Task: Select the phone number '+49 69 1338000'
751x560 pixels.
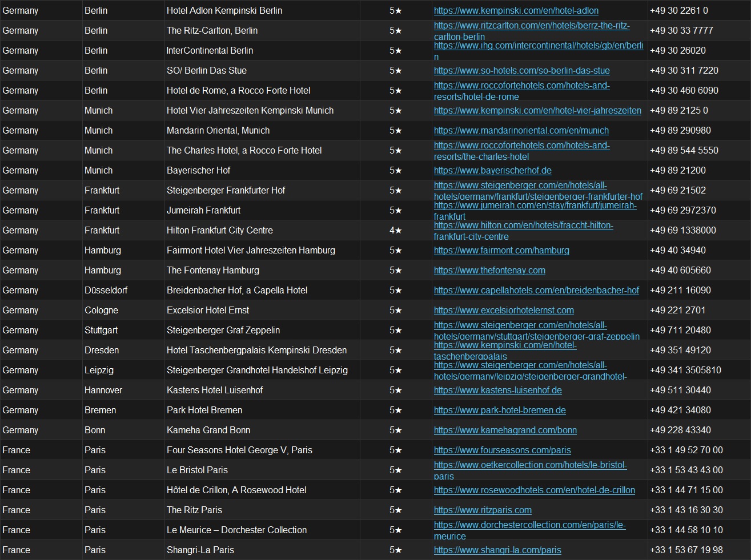Action: [683, 230]
